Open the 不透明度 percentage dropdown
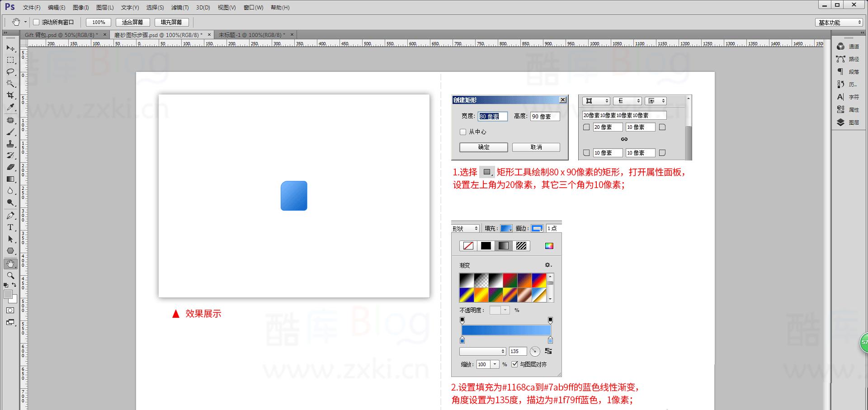868x410 pixels. click(505, 310)
